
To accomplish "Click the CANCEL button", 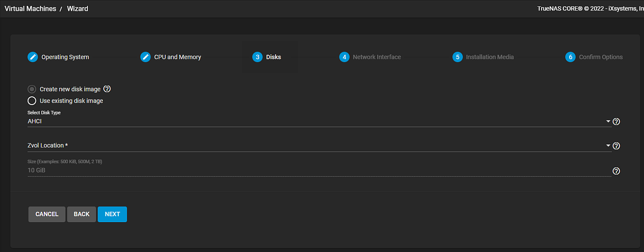I will point(47,214).
